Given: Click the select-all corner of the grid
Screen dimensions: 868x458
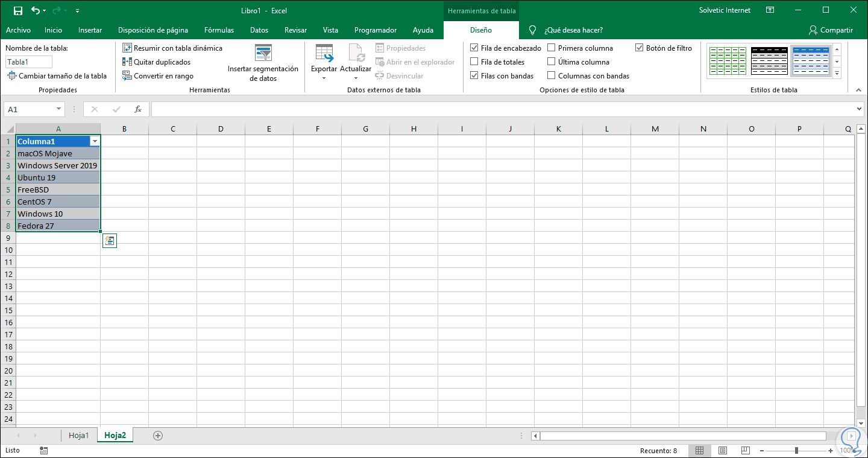Looking at the screenshot, I should (8, 129).
